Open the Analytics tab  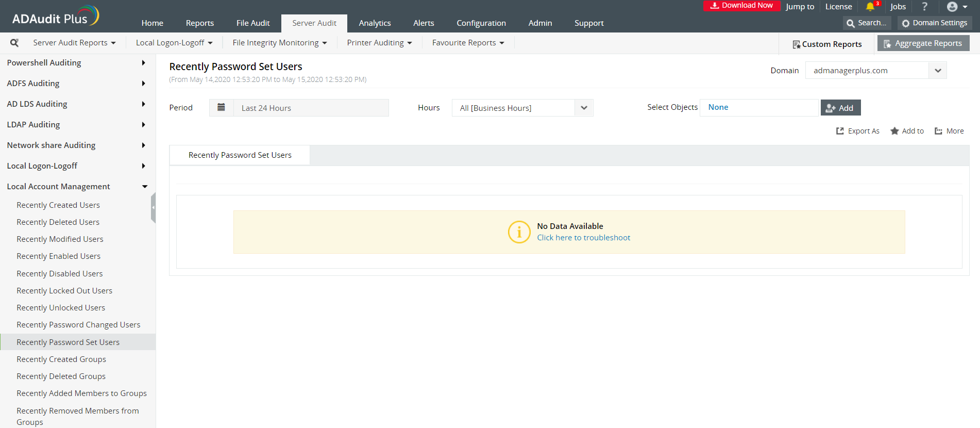pyautogui.click(x=375, y=23)
